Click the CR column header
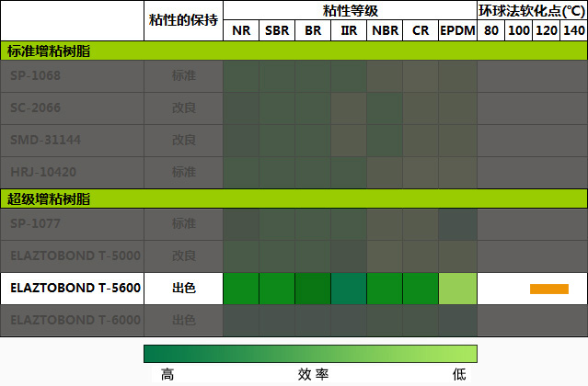This screenshot has height=386, width=588. (x=421, y=30)
